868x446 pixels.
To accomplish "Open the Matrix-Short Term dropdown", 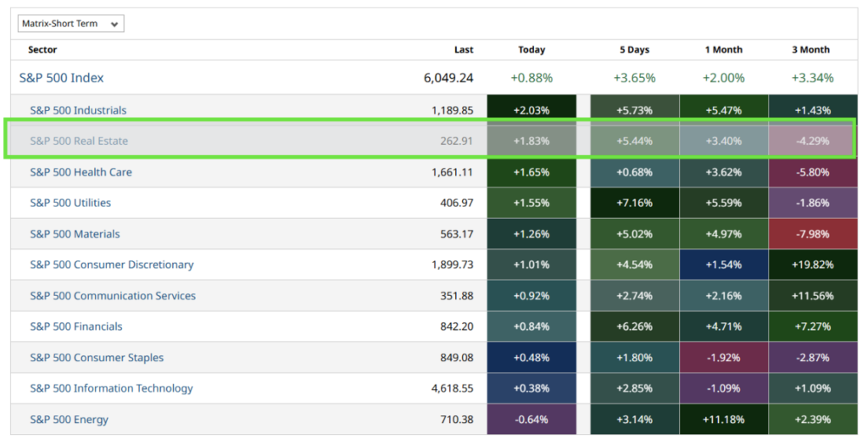I will (71, 24).
